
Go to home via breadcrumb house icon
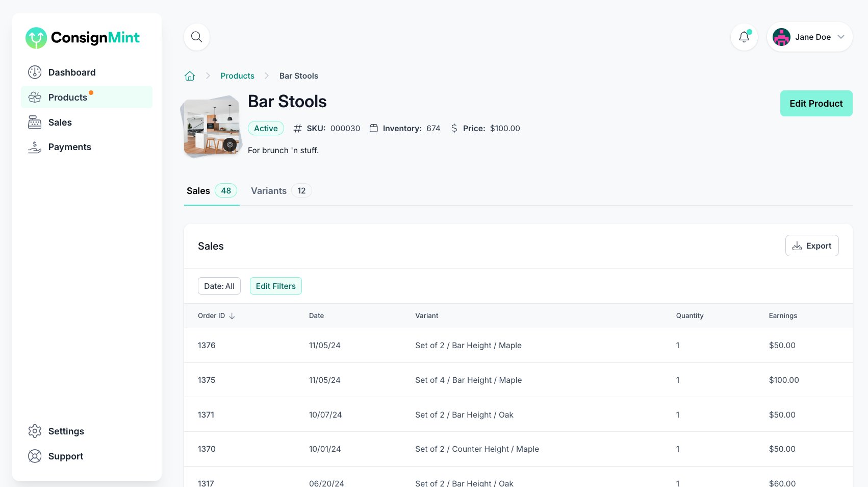pos(190,76)
